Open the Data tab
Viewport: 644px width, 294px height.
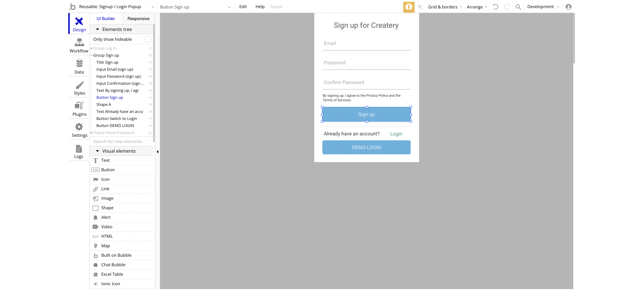click(79, 66)
